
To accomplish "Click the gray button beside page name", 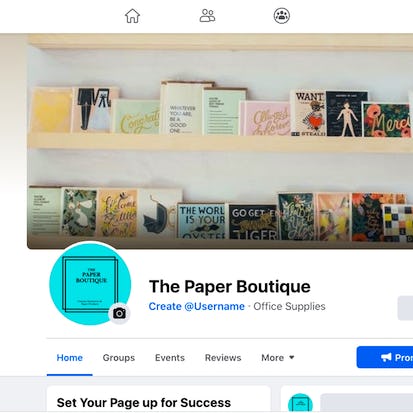I will 405,308.
